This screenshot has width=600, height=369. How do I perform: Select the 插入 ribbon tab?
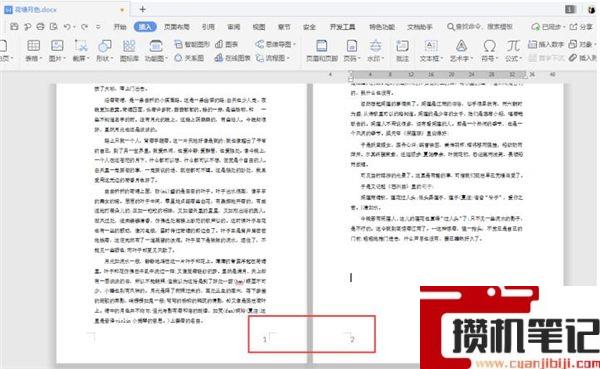click(145, 27)
